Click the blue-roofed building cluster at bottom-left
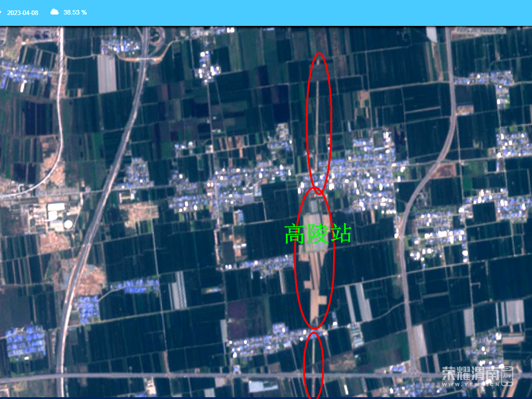The height and width of the screenshot is (399, 532). (x=26, y=341)
